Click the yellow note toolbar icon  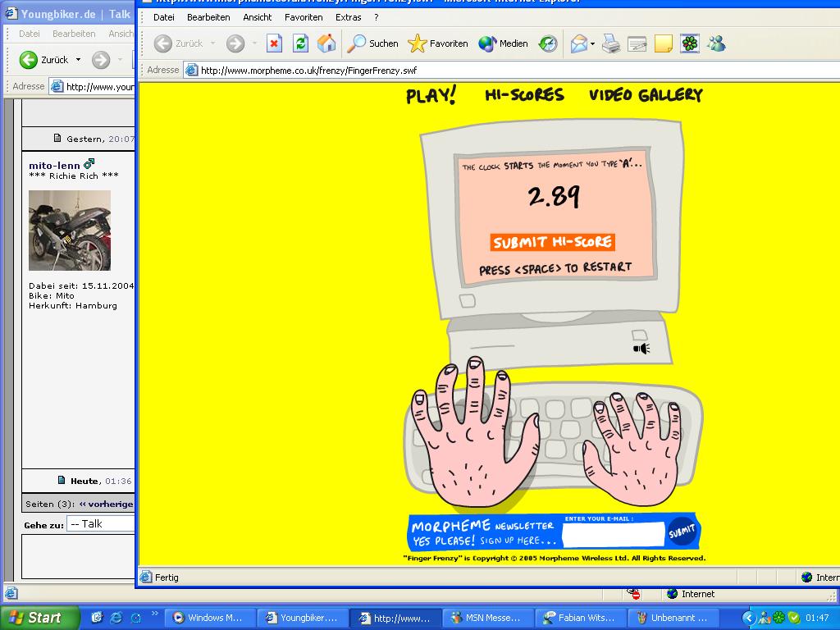(663, 43)
